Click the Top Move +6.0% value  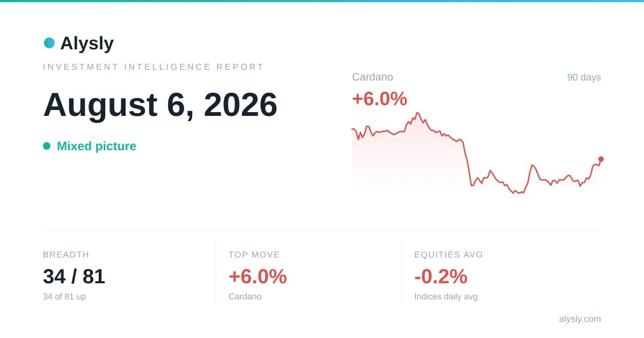coord(258,276)
